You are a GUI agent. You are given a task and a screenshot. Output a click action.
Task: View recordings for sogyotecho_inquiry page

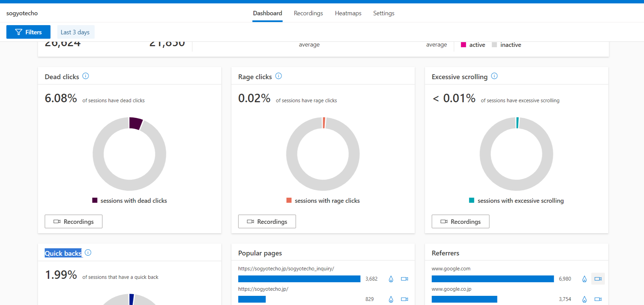click(x=404, y=279)
